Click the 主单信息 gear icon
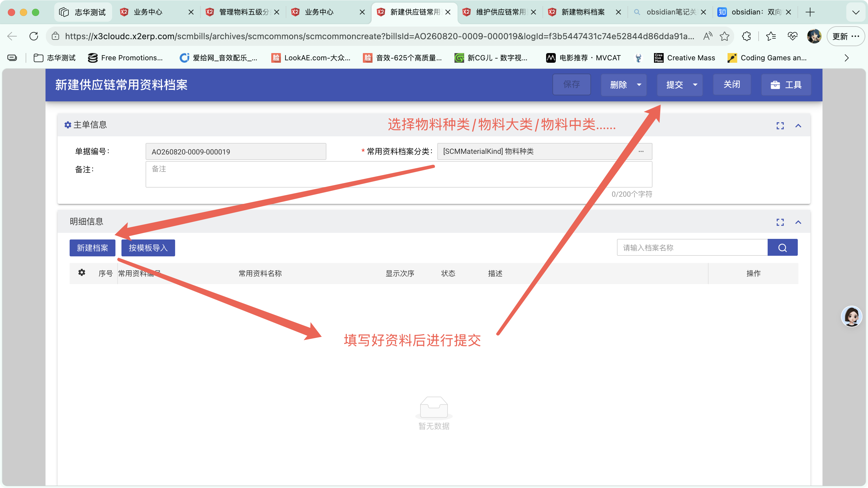Viewport: 868px width, 488px height. tap(68, 125)
